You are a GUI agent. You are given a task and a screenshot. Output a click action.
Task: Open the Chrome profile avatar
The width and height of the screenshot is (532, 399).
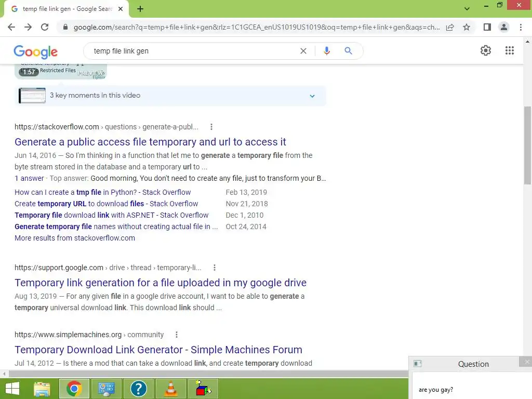(504, 27)
